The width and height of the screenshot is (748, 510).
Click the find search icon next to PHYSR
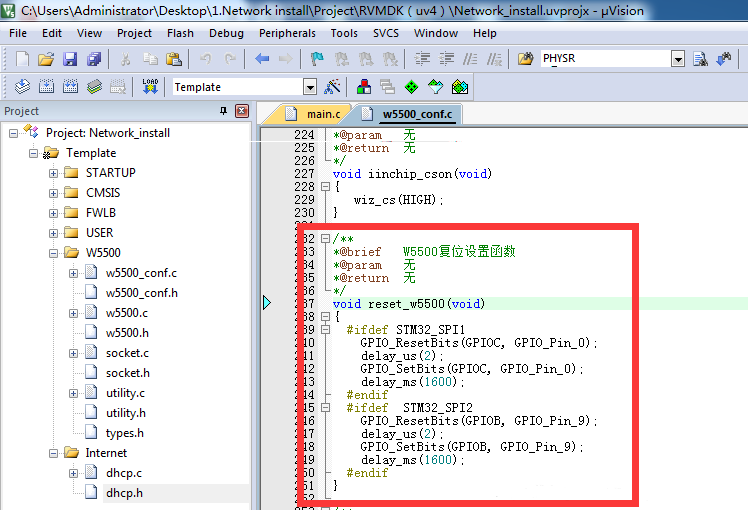[700, 59]
